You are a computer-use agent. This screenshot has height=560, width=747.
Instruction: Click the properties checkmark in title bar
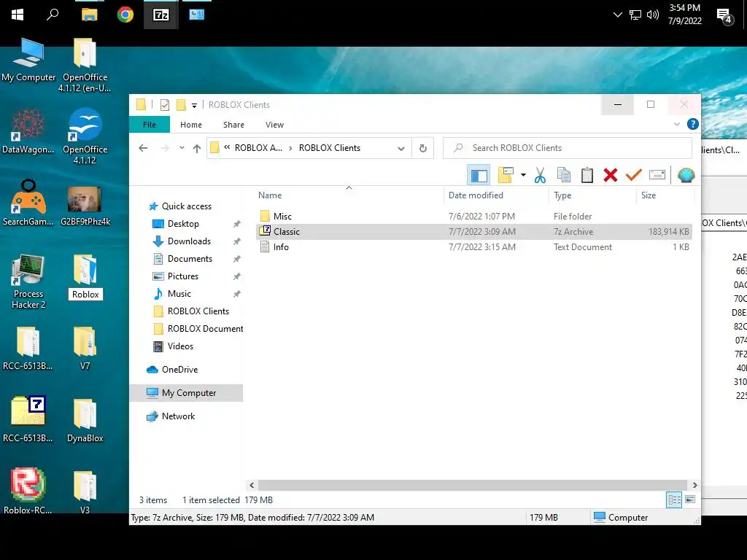tap(165, 105)
